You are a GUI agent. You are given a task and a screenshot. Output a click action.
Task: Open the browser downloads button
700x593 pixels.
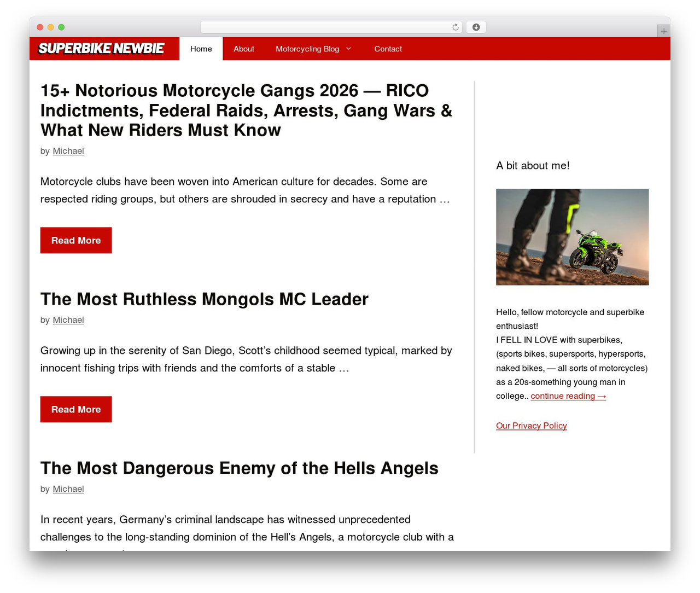point(476,27)
